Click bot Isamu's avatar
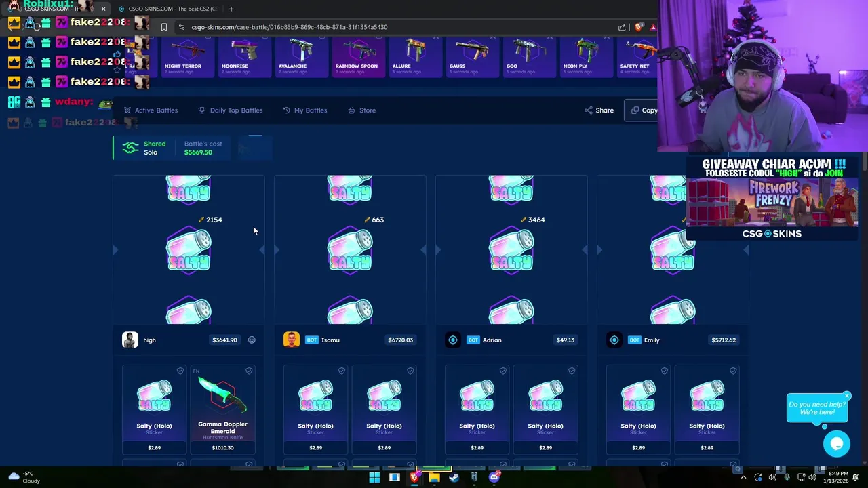This screenshot has width=868, height=488. coord(292,340)
